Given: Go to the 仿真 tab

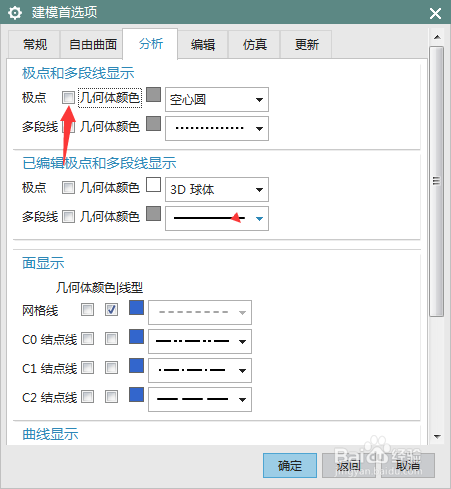Looking at the screenshot, I should point(254,44).
